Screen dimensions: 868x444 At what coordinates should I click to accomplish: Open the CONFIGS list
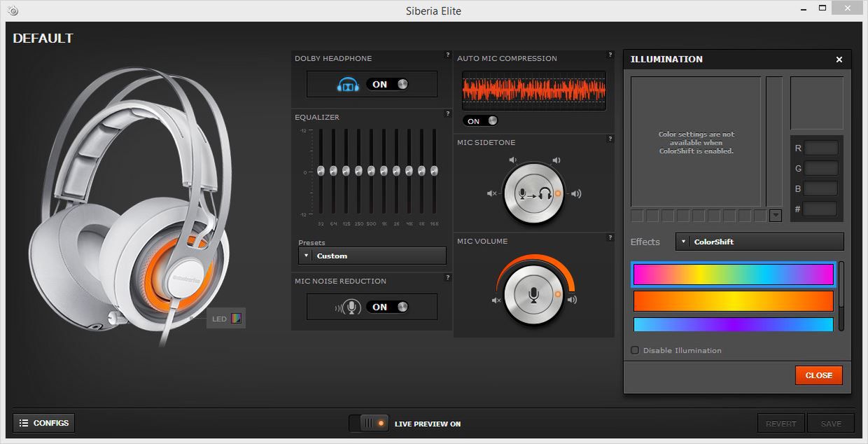44,423
